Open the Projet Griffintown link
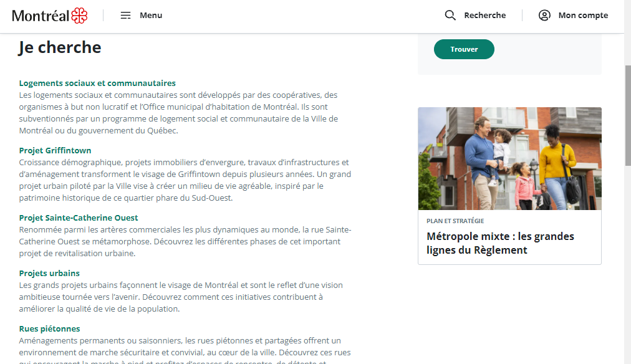Image resolution: width=631 pixels, height=364 pixels. (55, 150)
